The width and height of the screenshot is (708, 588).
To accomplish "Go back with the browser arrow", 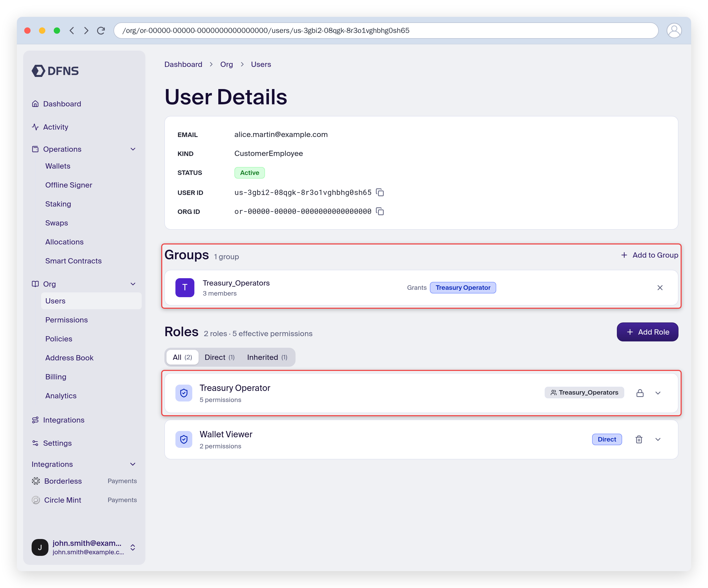I will point(72,31).
